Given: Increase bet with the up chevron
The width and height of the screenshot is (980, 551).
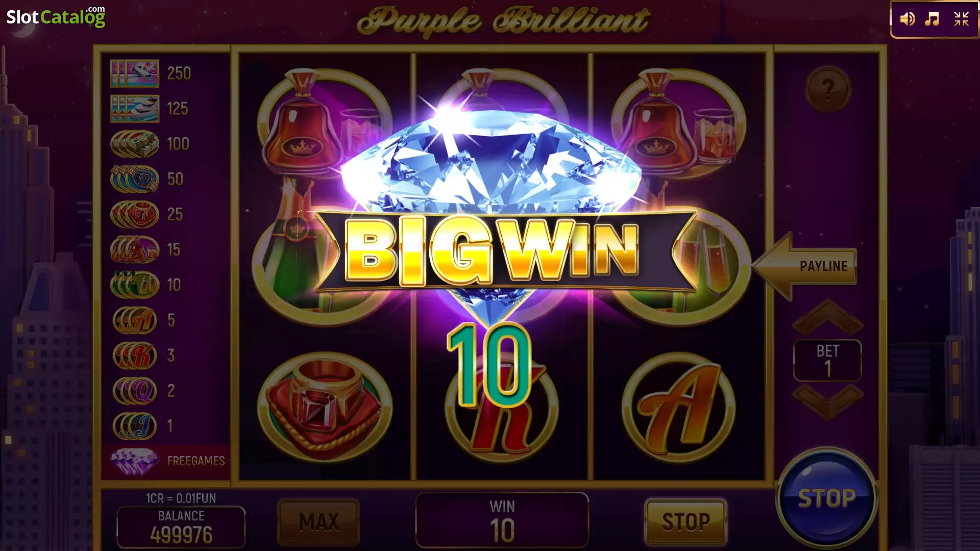Looking at the screenshot, I should tap(827, 317).
